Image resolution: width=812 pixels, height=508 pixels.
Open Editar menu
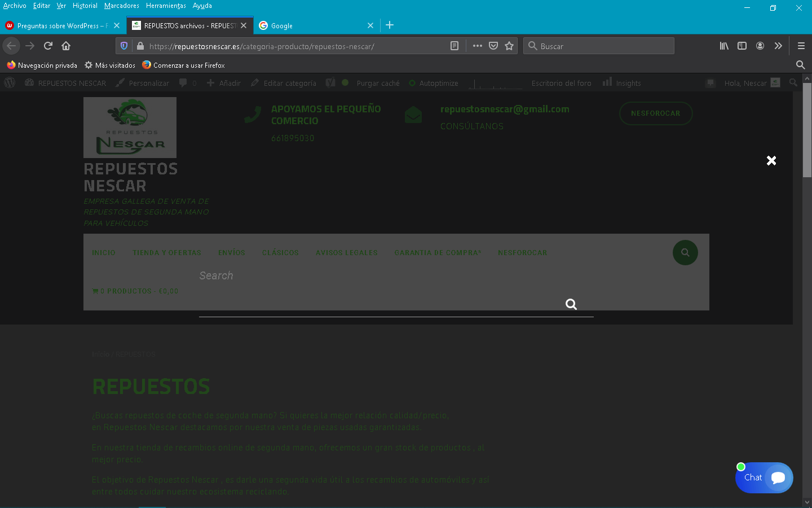point(42,6)
